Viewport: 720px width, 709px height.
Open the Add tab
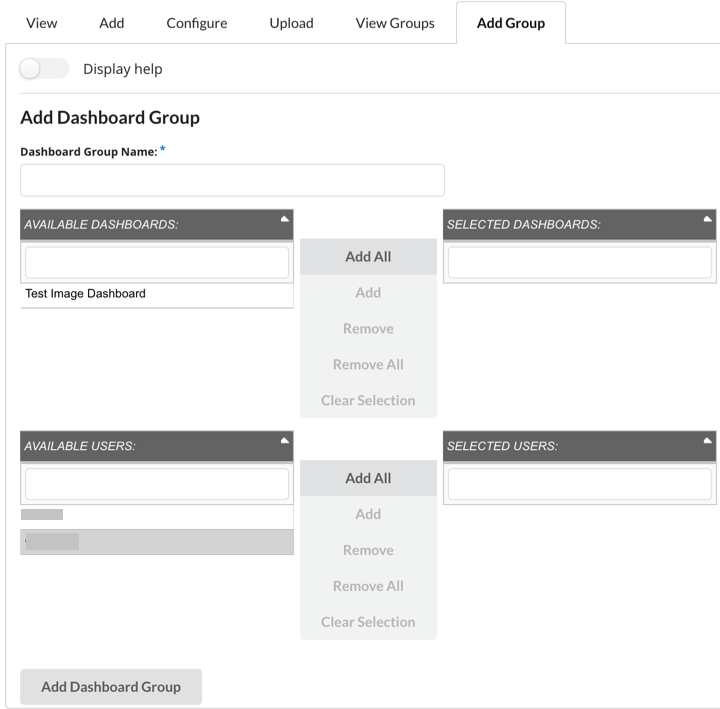[112, 23]
